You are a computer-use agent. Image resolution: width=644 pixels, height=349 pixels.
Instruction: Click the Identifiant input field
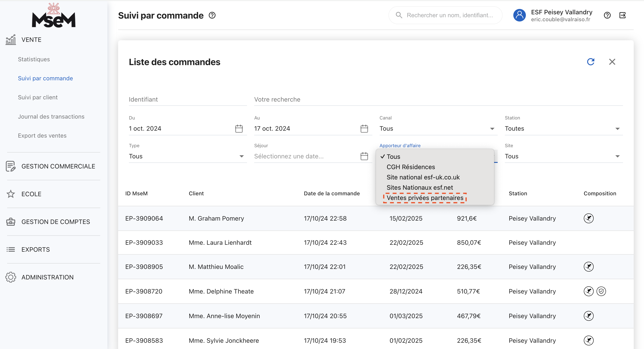188,100
